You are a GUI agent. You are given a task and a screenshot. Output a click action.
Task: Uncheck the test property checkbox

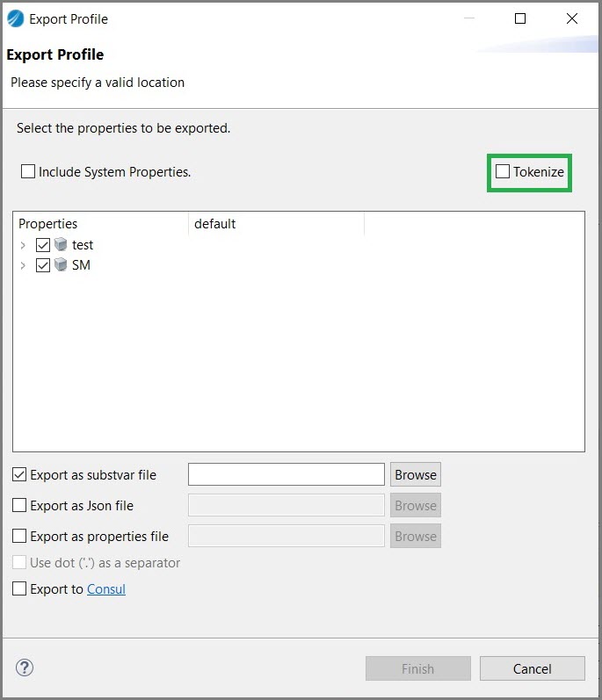[x=43, y=245]
